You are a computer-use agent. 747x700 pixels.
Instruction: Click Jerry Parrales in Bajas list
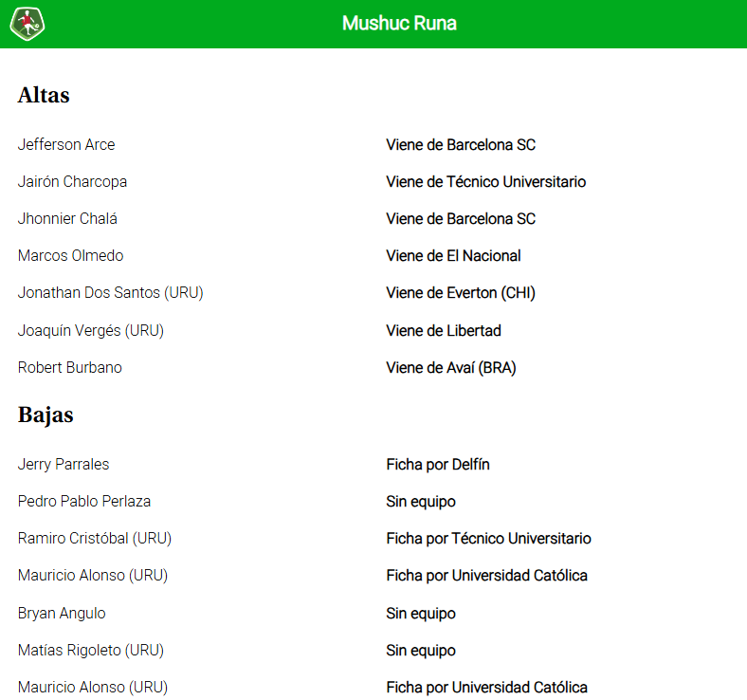pos(64,464)
